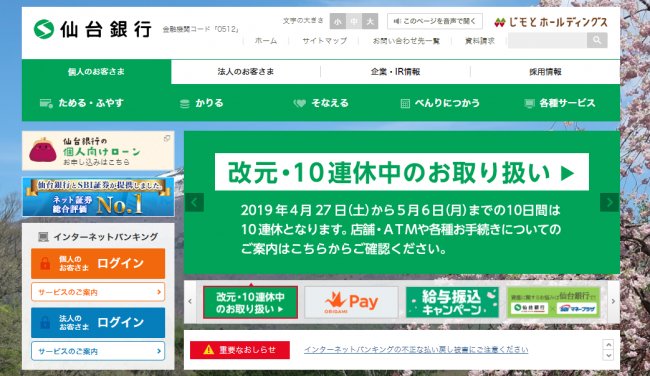Image resolution: width=650 pixels, height=376 pixels.
Task: Open the 個人向けローン banner
Action: point(98,150)
